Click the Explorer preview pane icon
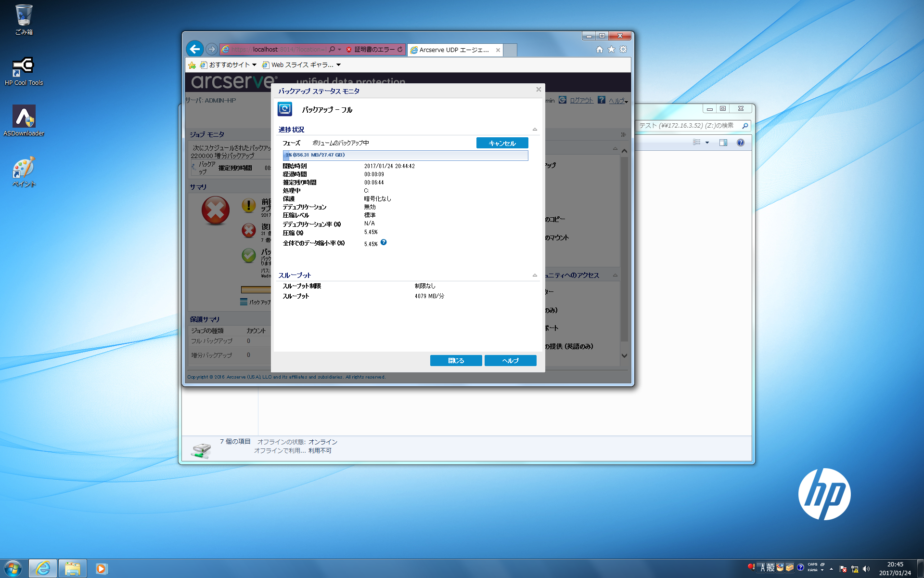Screen dimensions: 924x578 [x=723, y=143]
